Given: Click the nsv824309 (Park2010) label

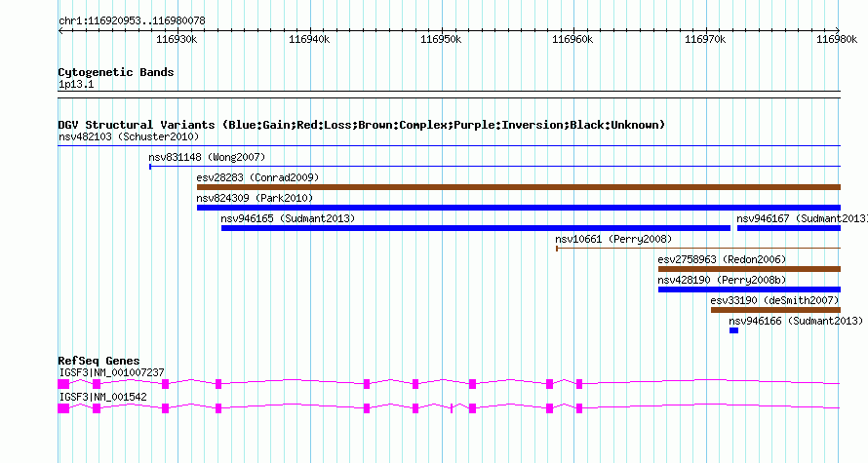Looking at the screenshot, I should pos(255,198).
